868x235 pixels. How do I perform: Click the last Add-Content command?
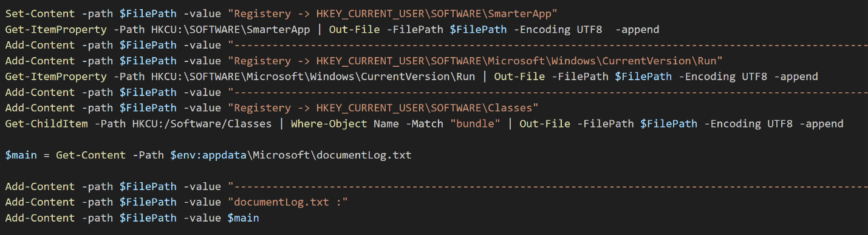[x=40, y=218]
